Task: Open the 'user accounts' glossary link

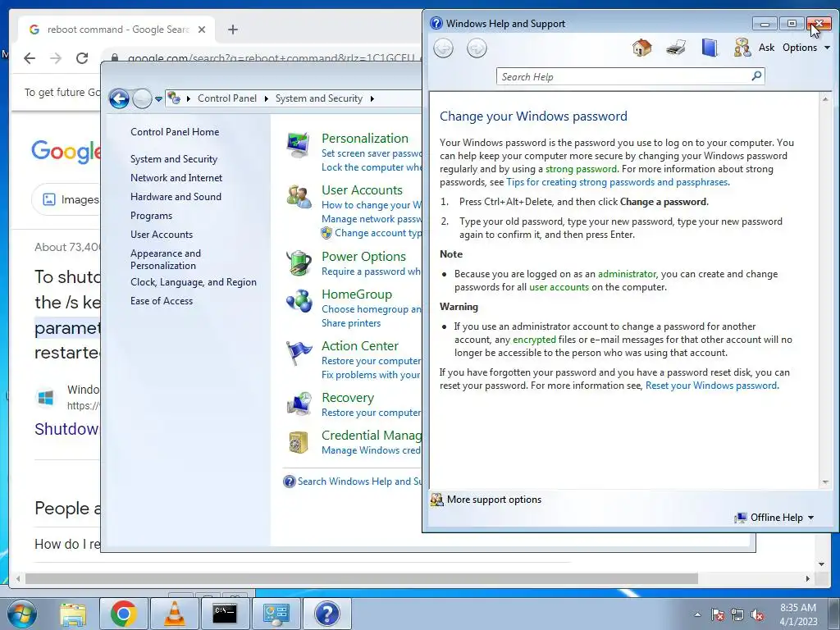Action: [x=559, y=287]
